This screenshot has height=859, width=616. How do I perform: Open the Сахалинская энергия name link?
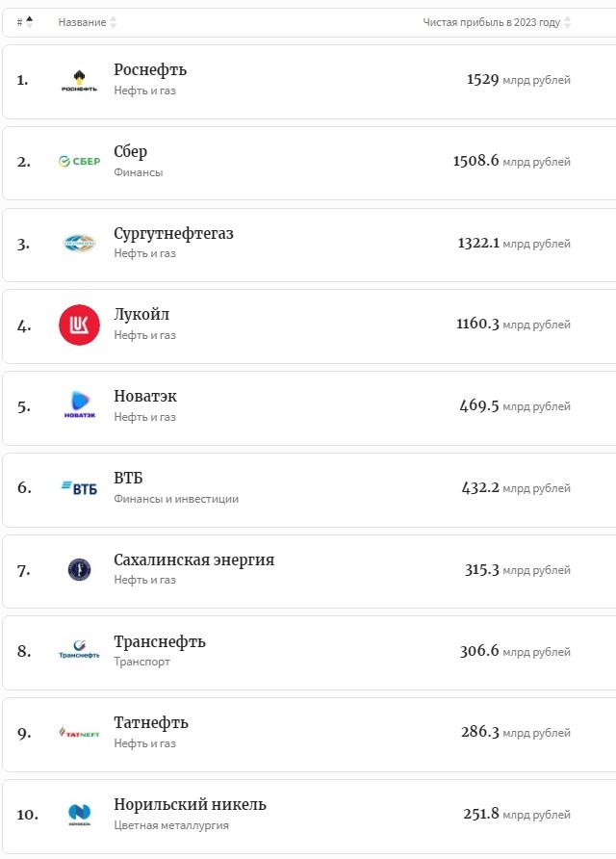pyautogui.click(x=193, y=560)
